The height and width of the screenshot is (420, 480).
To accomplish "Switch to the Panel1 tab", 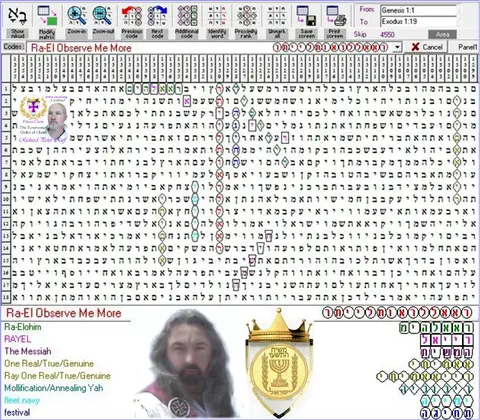I will (467, 47).
